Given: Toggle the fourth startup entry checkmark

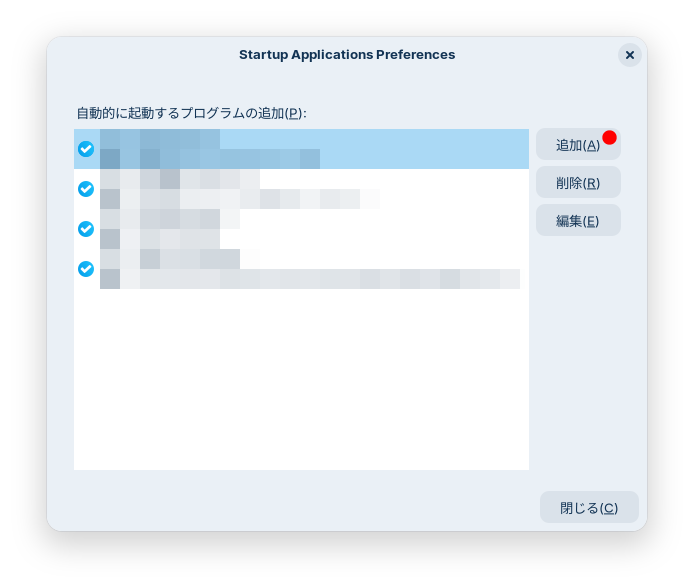Looking at the screenshot, I should coord(86,269).
